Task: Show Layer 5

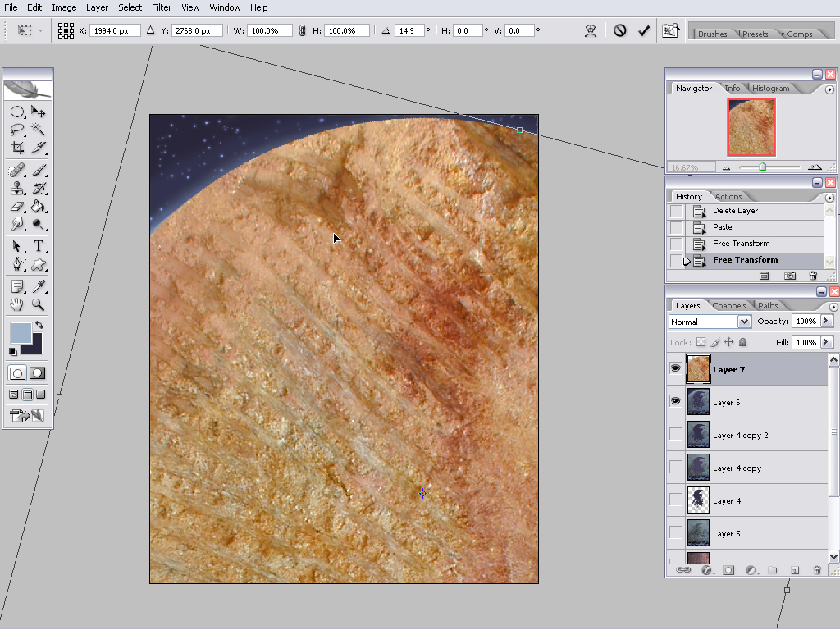Action: 676,532
